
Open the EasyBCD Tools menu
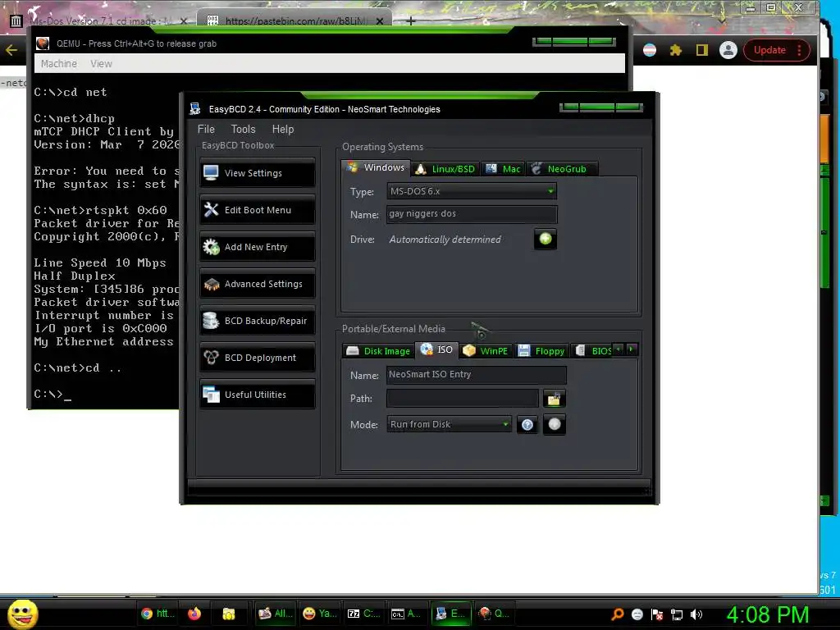(x=243, y=129)
